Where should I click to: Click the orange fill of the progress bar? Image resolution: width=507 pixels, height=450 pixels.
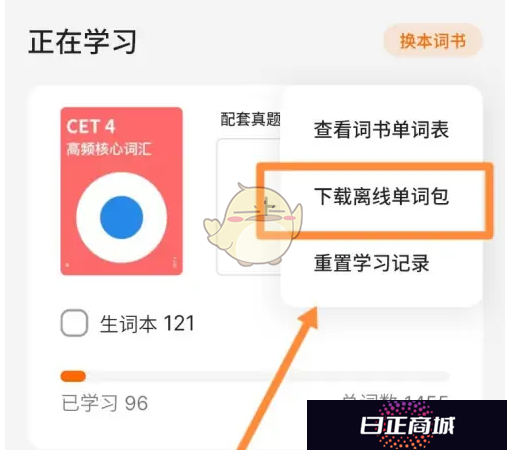[73, 376]
